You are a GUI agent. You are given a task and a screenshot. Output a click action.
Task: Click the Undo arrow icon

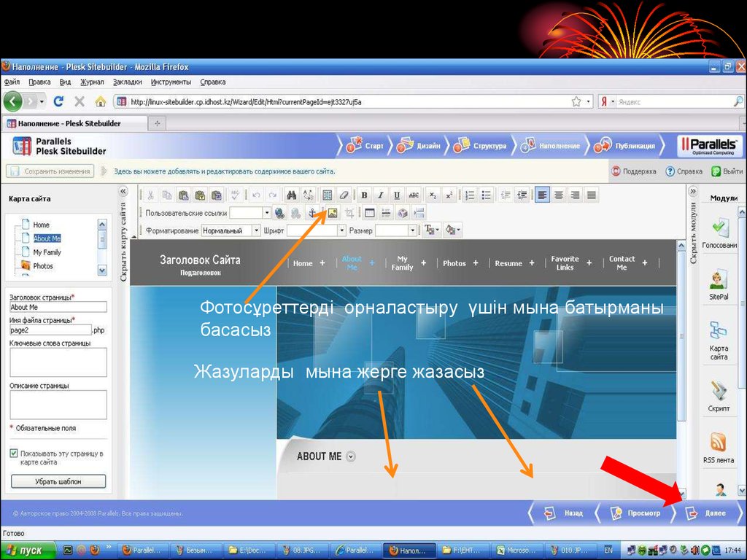(256, 195)
